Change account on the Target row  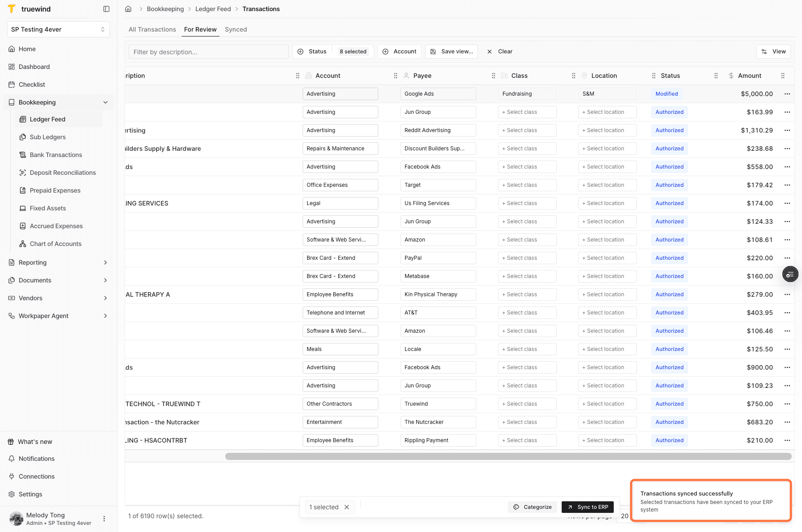(x=340, y=185)
